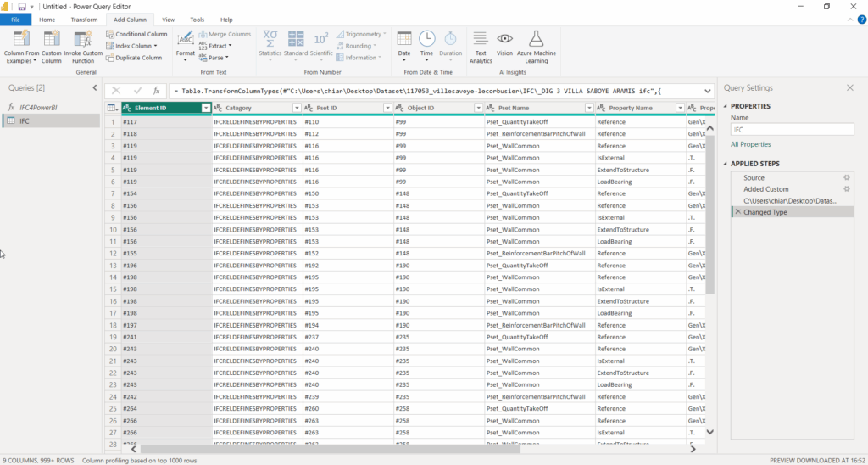
Task: Click the Vision eye icon
Action: point(505,39)
